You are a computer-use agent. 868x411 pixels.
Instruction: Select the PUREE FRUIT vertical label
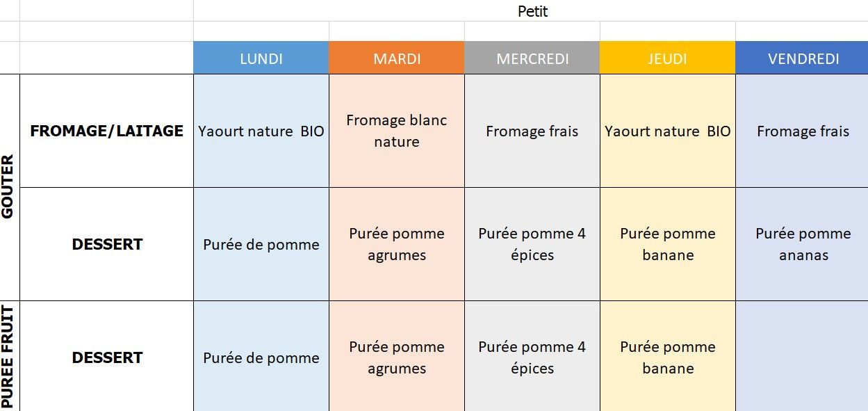[x=10, y=356]
